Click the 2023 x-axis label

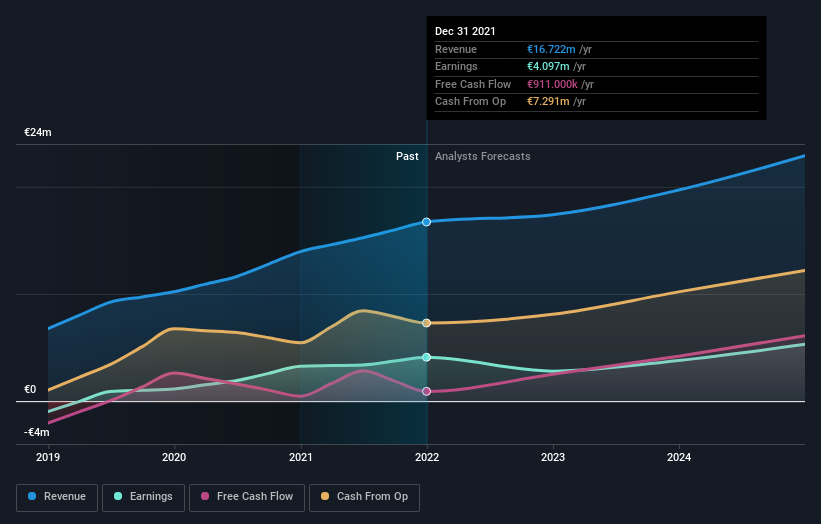point(553,458)
